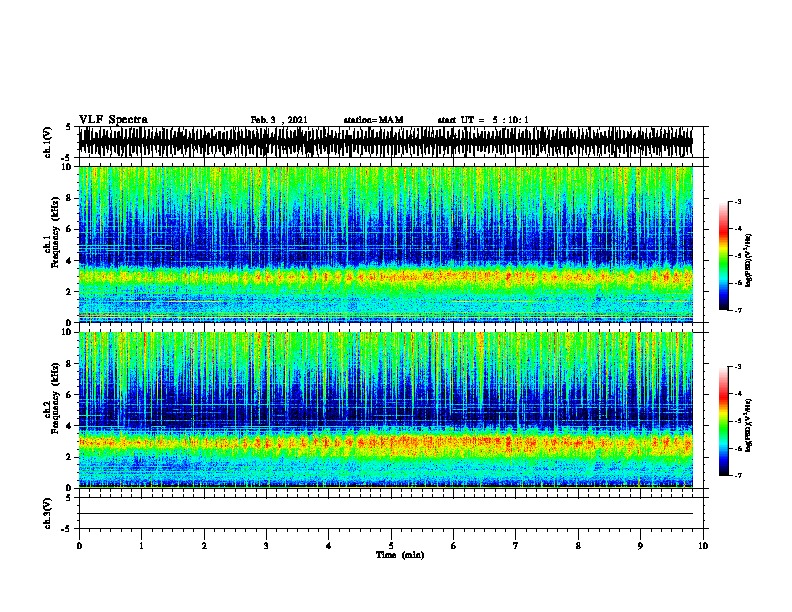Click the "VLF Spectra" plot title
The image size is (792, 612).
pos(113,120)
